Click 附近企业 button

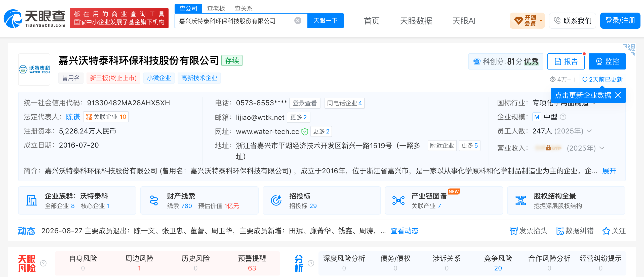pos(442,146)
